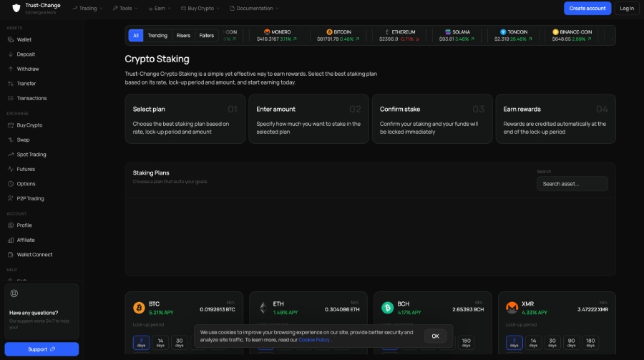Click the Confirm stake step card
Screen dimensions: 644x360
pos(432,119)
